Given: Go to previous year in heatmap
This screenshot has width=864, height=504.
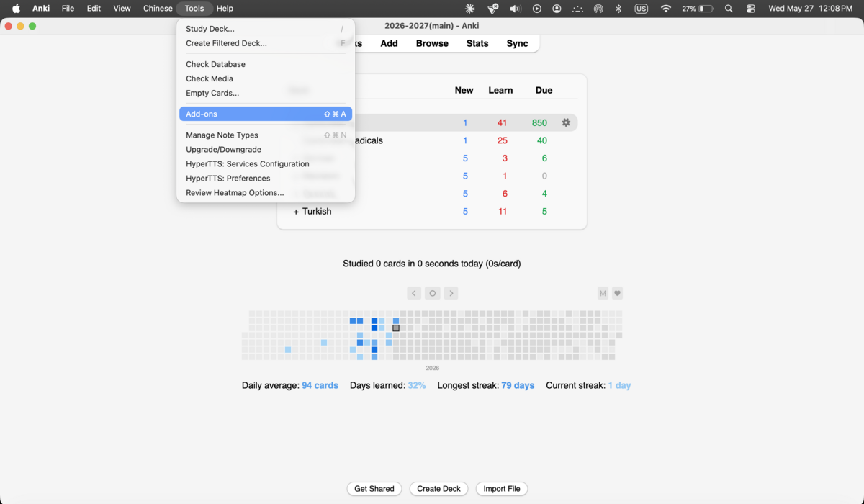Looking at the screenshot, I should [413, 293].
